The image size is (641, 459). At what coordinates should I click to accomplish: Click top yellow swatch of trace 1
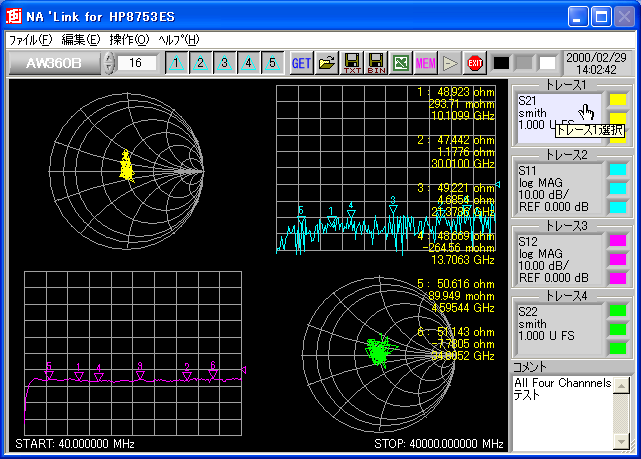tap(618, 99)
